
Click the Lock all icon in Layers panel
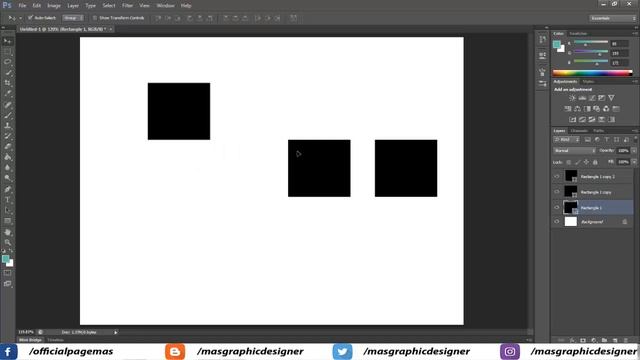pos(595,162)
